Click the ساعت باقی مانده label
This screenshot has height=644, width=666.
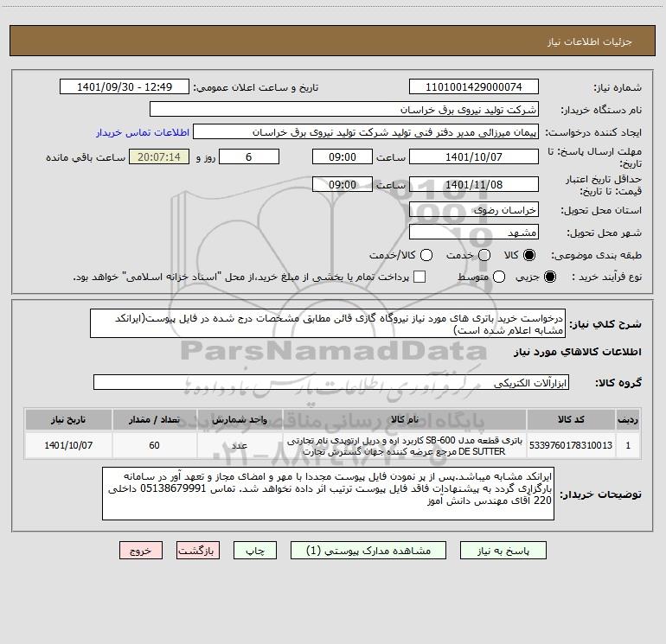86,157
